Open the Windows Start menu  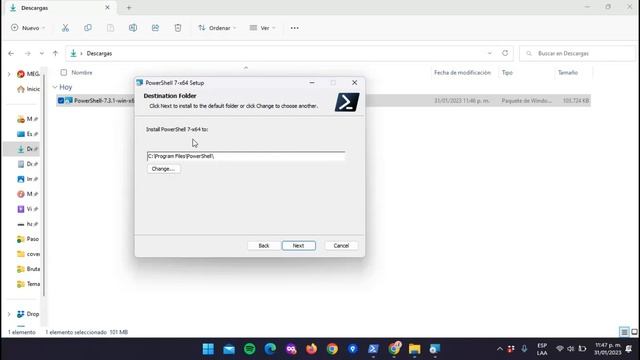[208, 349]
